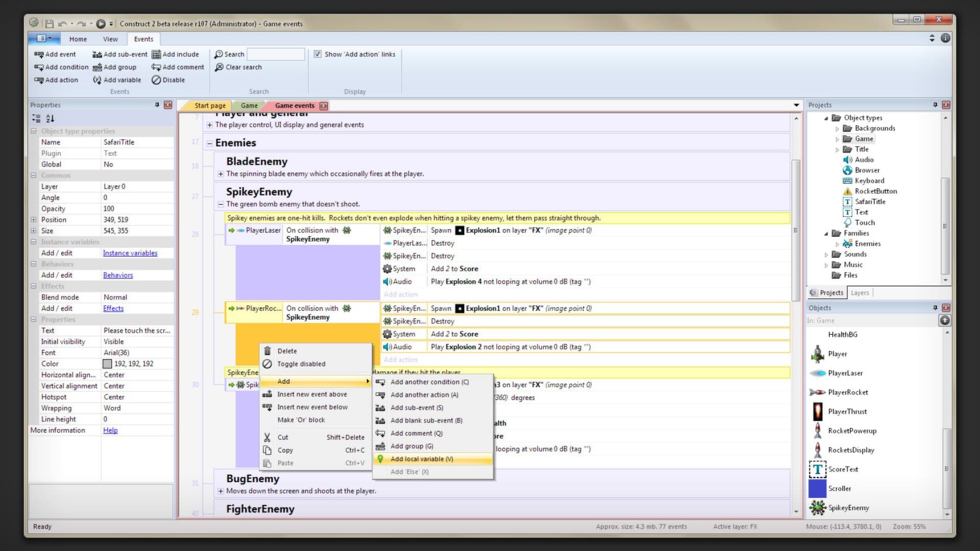Select Add local variable (V) menu entry
The height and width of the screenshot is (551, 980).
tap(422, 459)
